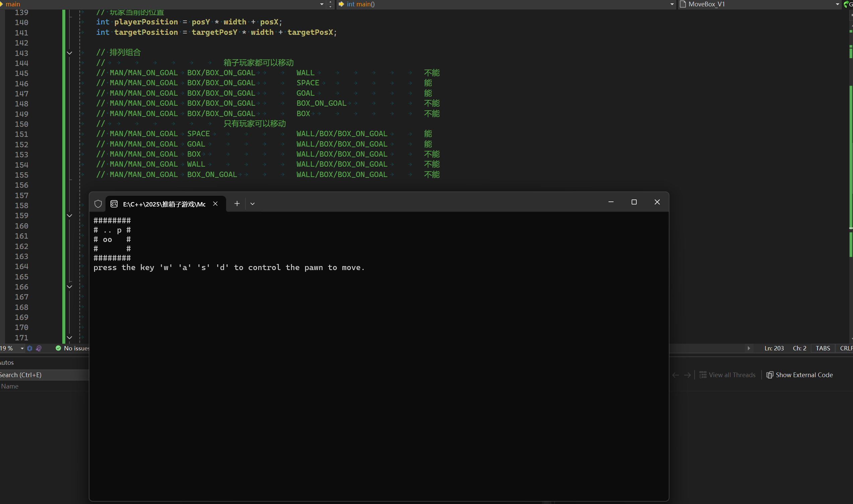Collapse the code block at line 166
The height and width of the screenshot is (504, 853).
pos(69,287)
